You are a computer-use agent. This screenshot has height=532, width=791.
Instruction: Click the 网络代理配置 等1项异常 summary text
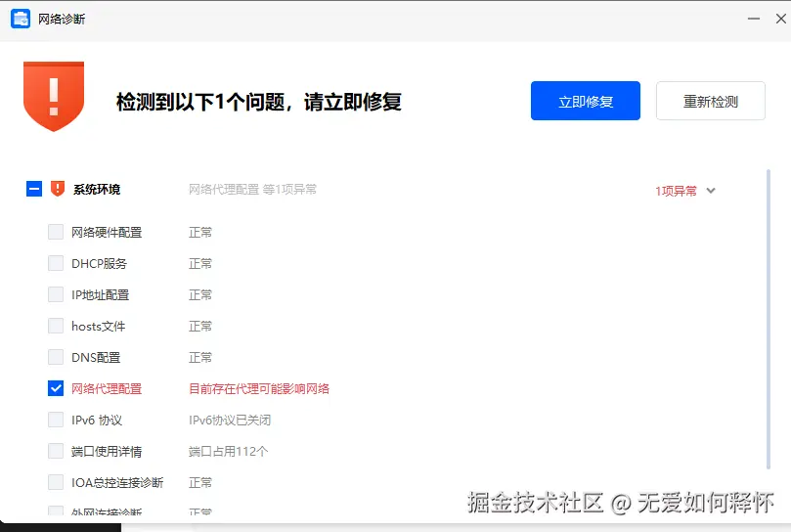click(x=252, y=190)
